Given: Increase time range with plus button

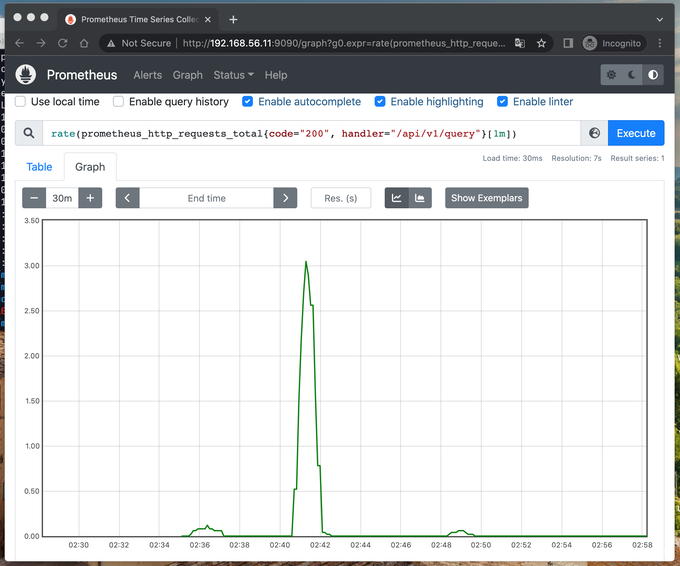Looking at the screenshot, I should (x=90, y=198).
